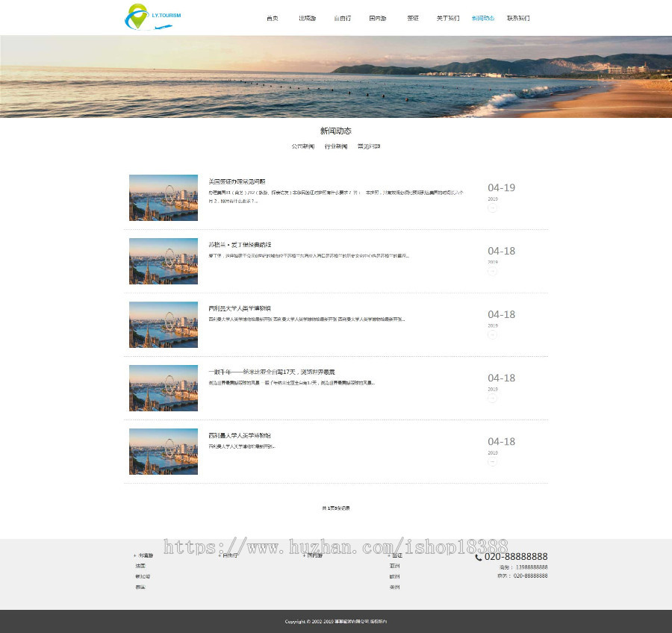Open 自由行 in the top navigation bar
Viewport: 672px width, 633px height.
tap(343, 19)
